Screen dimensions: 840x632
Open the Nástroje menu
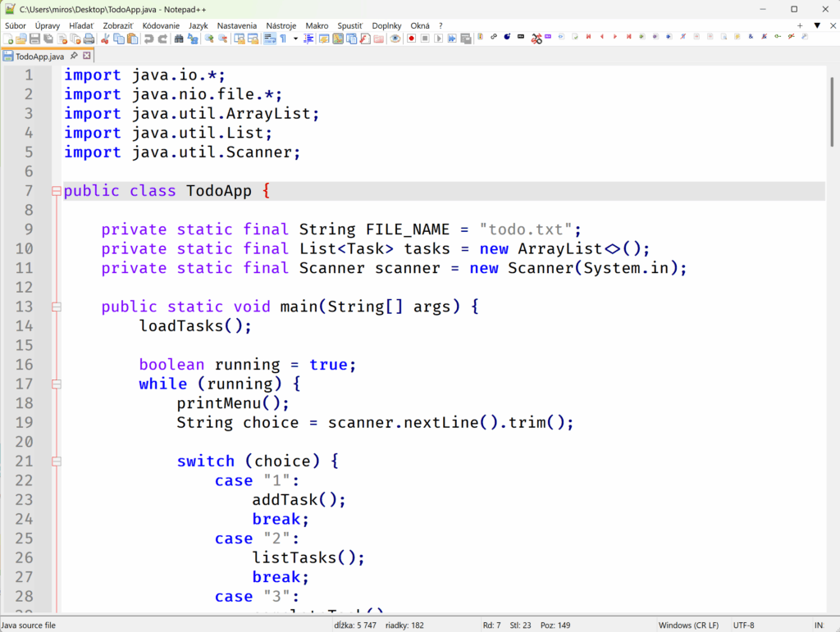point(281,25)
